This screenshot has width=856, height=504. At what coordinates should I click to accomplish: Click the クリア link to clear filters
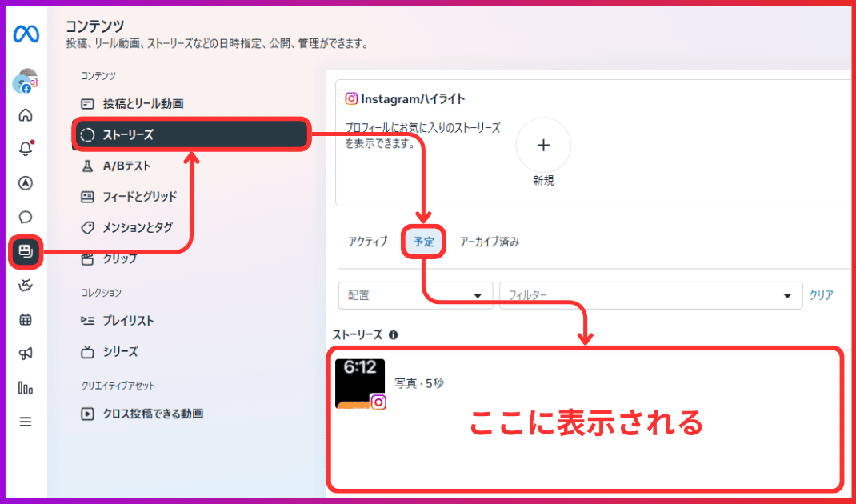coord(822,295)
